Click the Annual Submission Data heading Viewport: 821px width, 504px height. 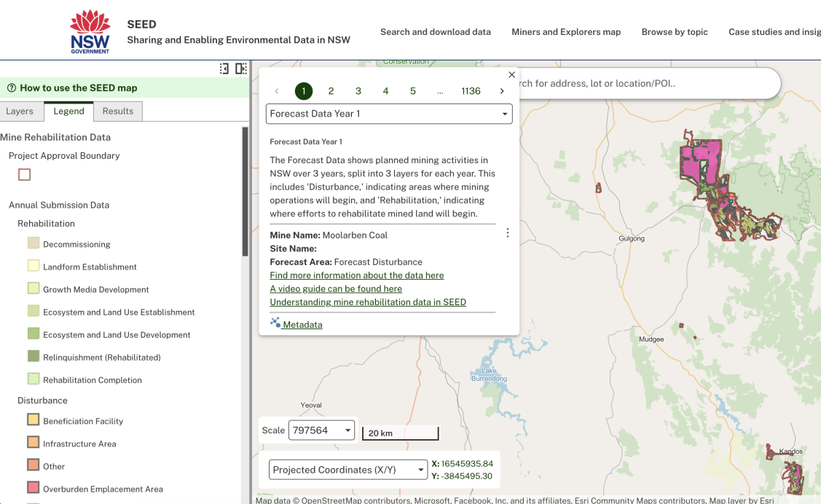[58, 205]
